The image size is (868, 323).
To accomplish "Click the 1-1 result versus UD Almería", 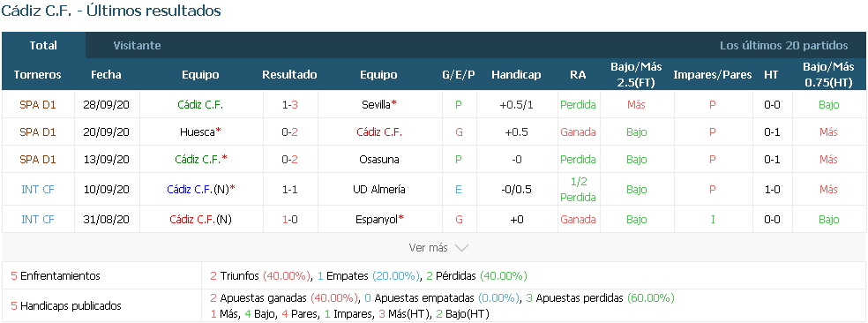I will coord(289,189).
